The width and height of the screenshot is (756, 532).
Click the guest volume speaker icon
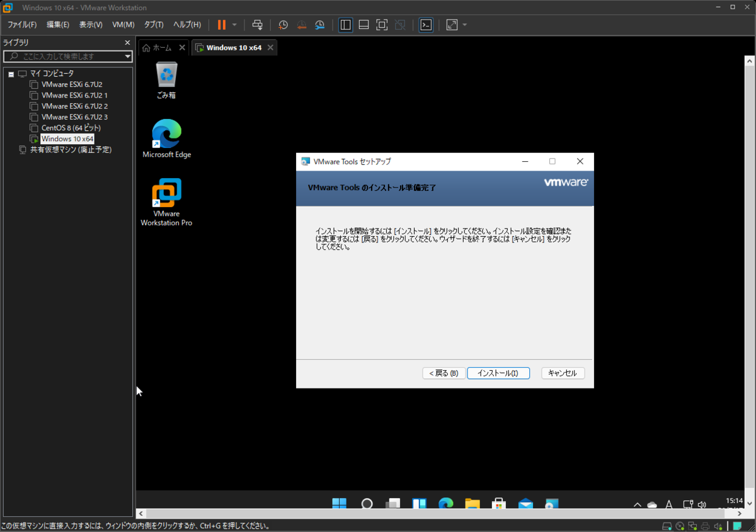click(702, 504)
